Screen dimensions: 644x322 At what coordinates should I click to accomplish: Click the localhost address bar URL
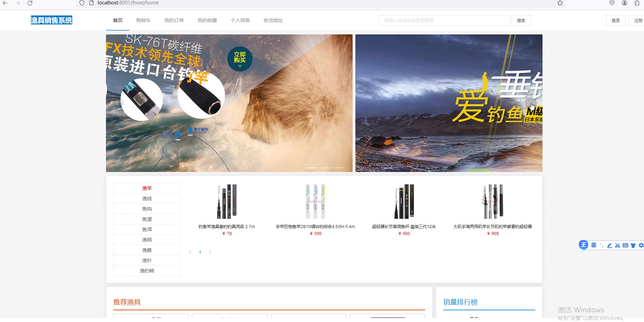(x=128, y=3)
